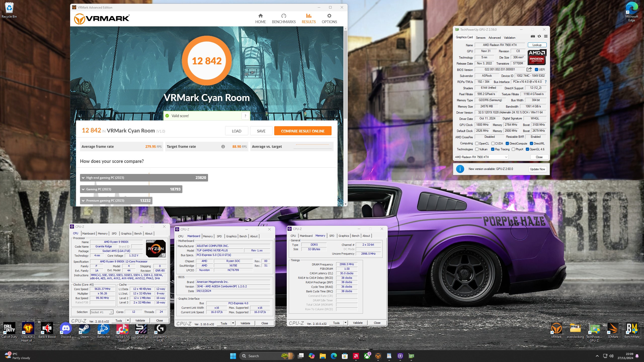The height and width of the screenshot is (362, 644).
Task: Expand the High-end gaming PC (2023) comparison
Action: click(144, 178)
